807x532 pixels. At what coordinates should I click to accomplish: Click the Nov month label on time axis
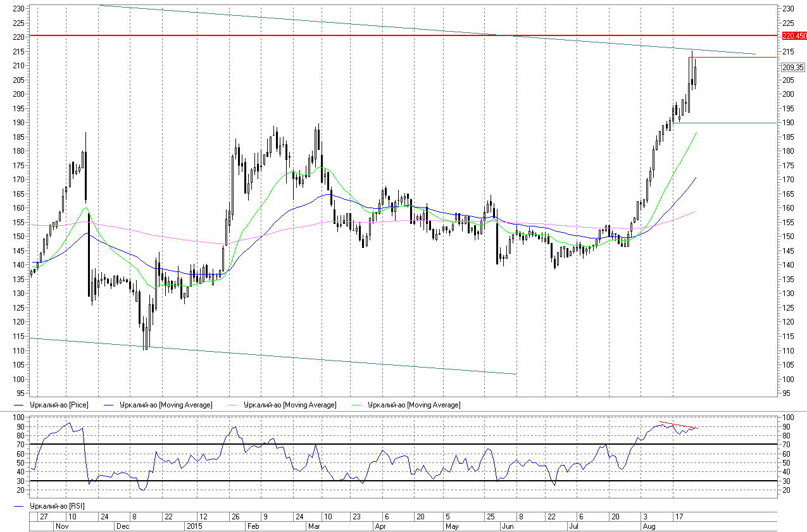click(61, 526)
